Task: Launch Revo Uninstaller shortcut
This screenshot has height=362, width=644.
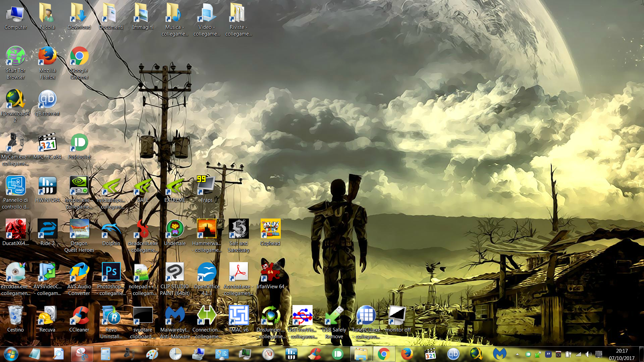Action: (111, 322)
